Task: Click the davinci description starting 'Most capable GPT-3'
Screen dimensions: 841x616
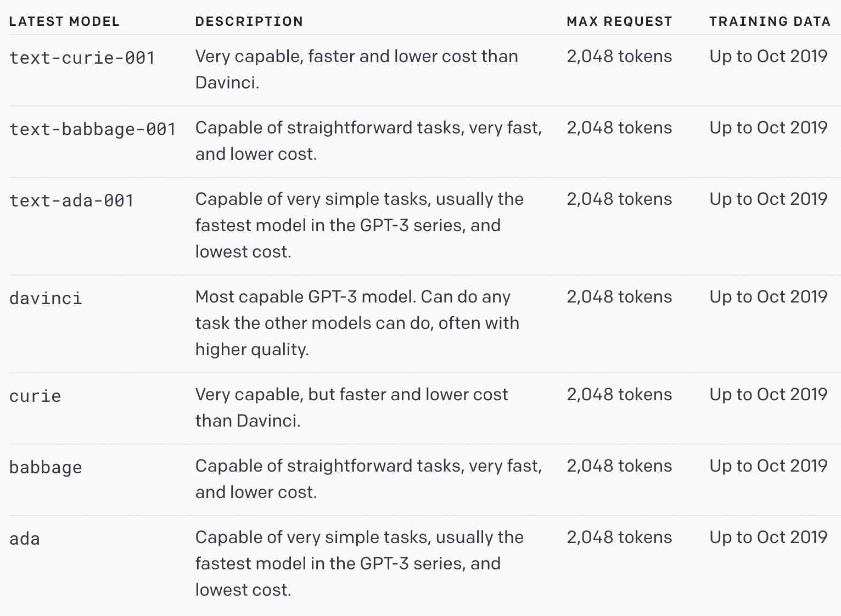Action: pyautogui.click(x=357, y=323)
